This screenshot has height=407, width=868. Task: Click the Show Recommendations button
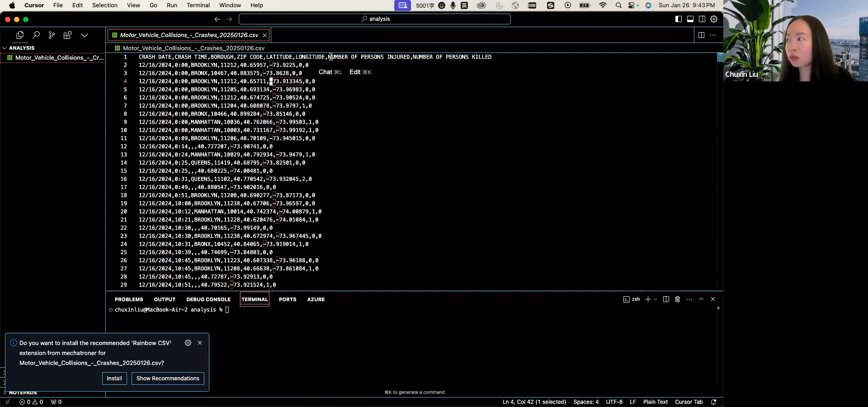click(168, 379)
